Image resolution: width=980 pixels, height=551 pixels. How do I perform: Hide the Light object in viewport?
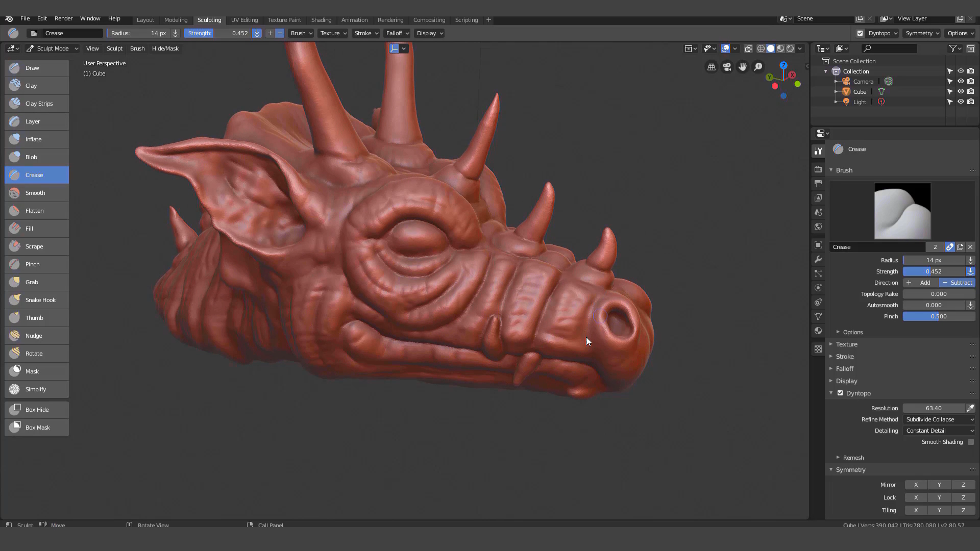(x=961, y=102)
